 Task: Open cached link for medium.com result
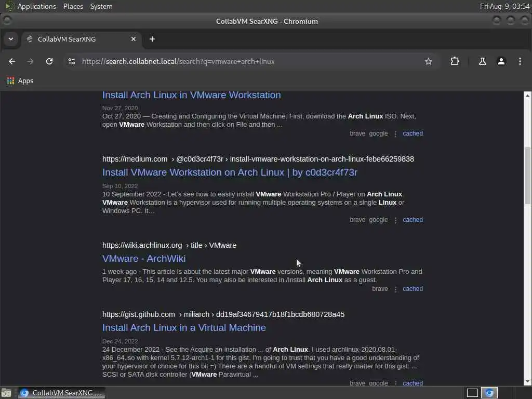pyautogui.click(x=413, y=220)
